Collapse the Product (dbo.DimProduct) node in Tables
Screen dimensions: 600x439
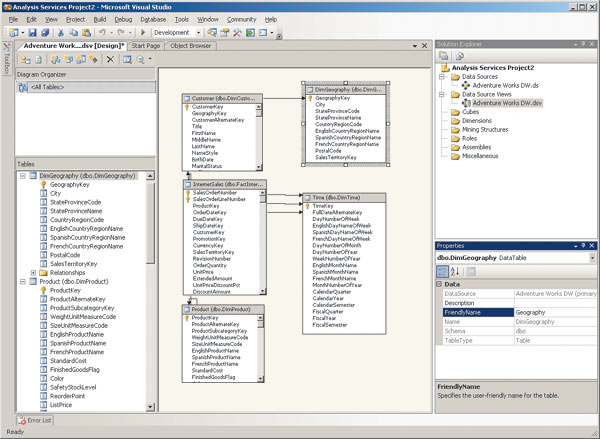pyautogui.click(x=23, y=282)
